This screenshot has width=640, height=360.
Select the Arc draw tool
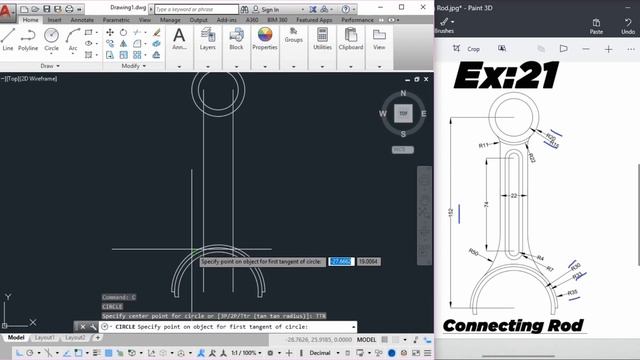tap(73, 40)
